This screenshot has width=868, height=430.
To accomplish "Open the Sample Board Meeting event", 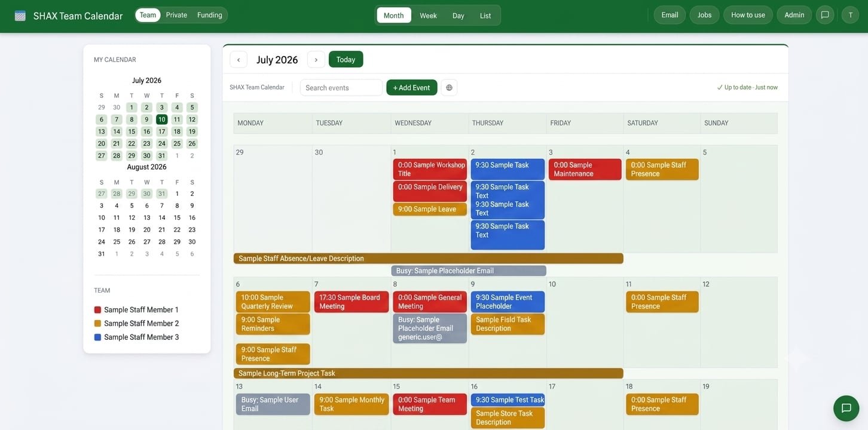I will point(352,302).
